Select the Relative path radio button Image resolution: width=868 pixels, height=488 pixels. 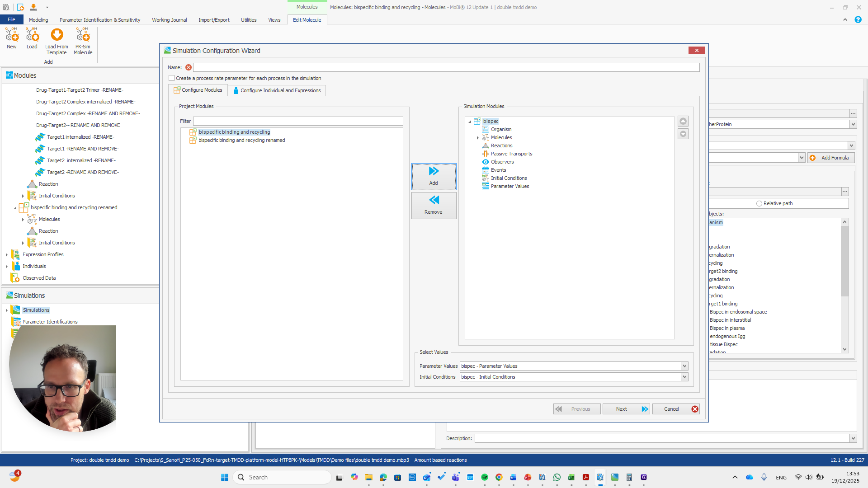(x=759, y=203)
